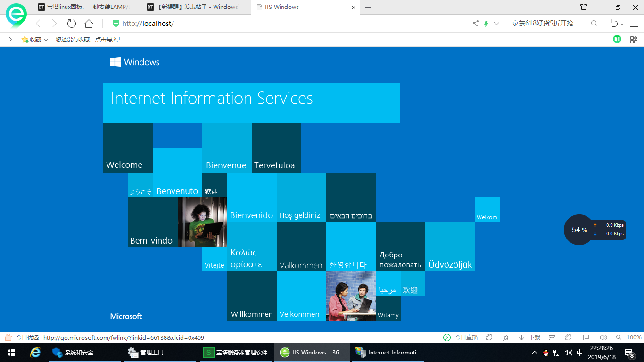This screenshot has width=644, height=362.
Task: Click the green security shield in address bar
Action: tap(116, 23)
